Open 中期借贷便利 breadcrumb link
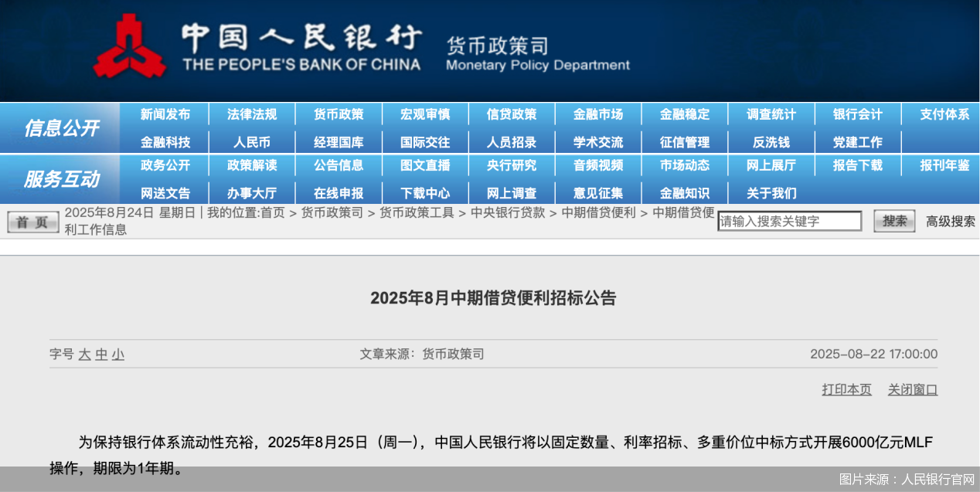The width and height of the screenshot is (980, 492). click(x=599, y=212)
